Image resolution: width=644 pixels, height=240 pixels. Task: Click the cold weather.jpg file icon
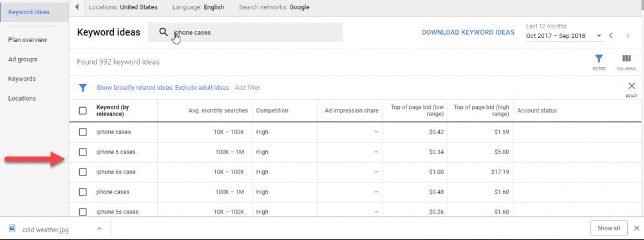click(x=12, y=228)
